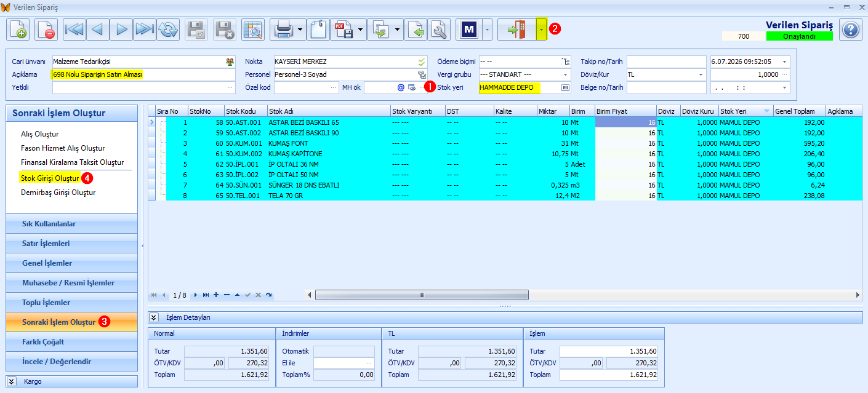Open the Stok Yeri column filter arrow

766,111
